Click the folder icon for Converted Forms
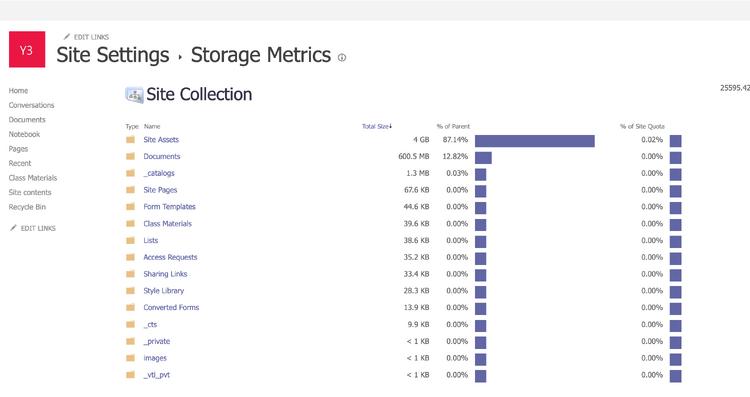 click(x=130, y=308)
